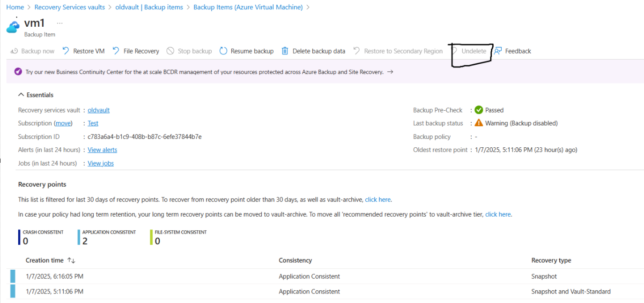The image size is (644, 303).
Task: Click the Undelete toolbar label
Action: coord(474,51)
